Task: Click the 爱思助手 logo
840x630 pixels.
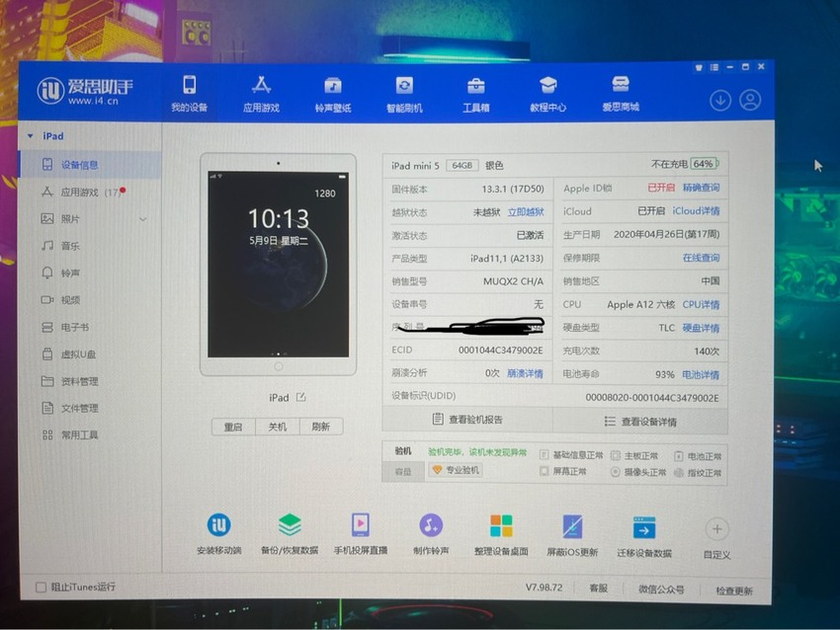Action: point(85,91)
